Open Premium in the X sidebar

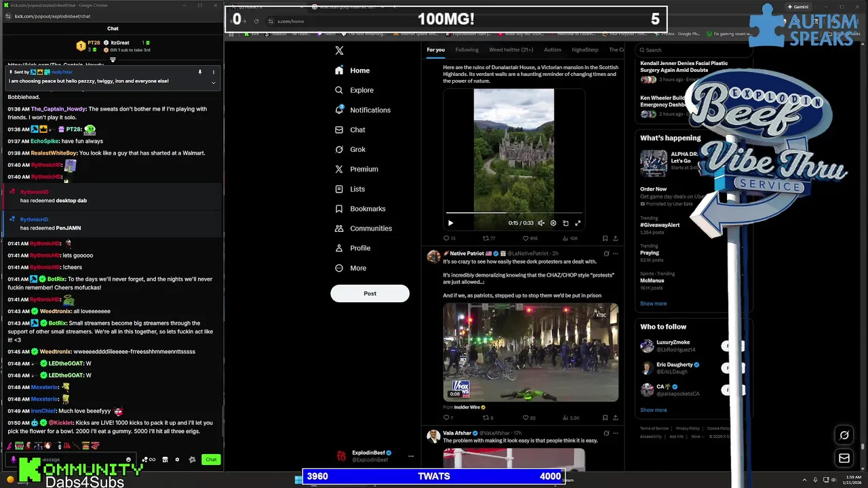356,169
